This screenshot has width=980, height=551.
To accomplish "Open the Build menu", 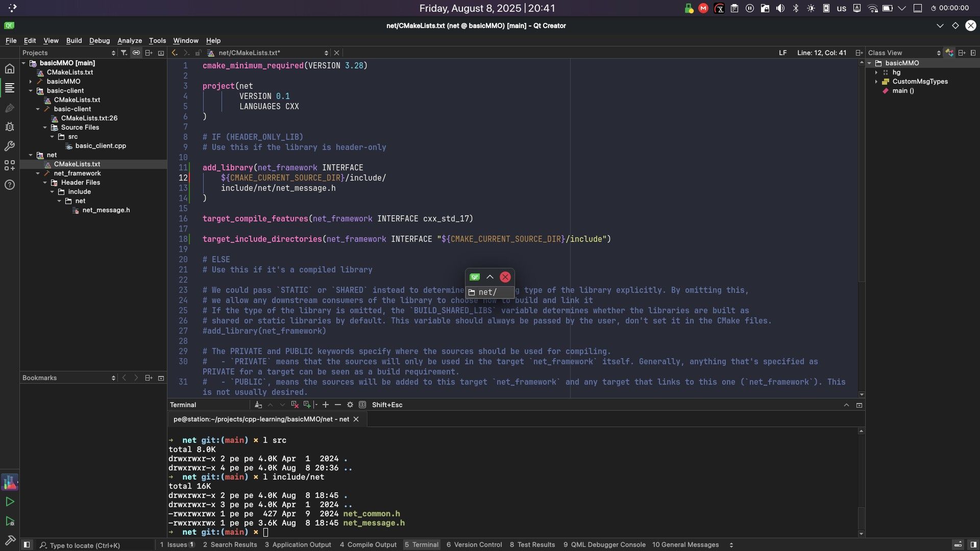I will (x=74, y=41).
